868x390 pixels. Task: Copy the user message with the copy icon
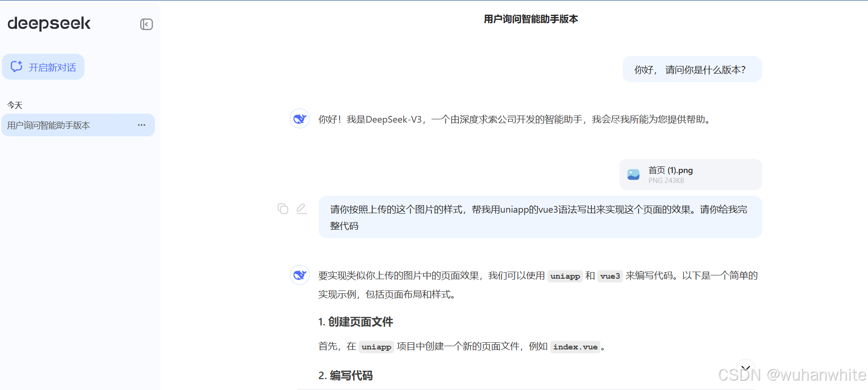(x=283, y=208)
